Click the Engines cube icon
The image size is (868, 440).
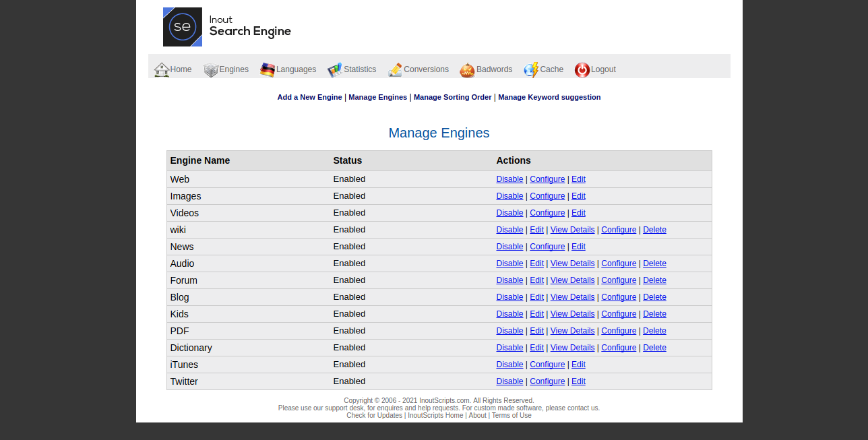point(211,69)
